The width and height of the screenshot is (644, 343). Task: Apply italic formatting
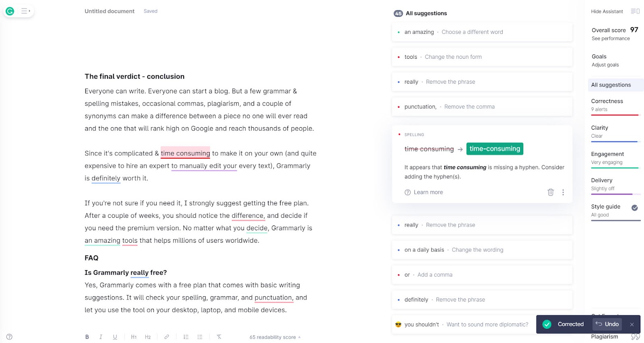coord(101,337)
